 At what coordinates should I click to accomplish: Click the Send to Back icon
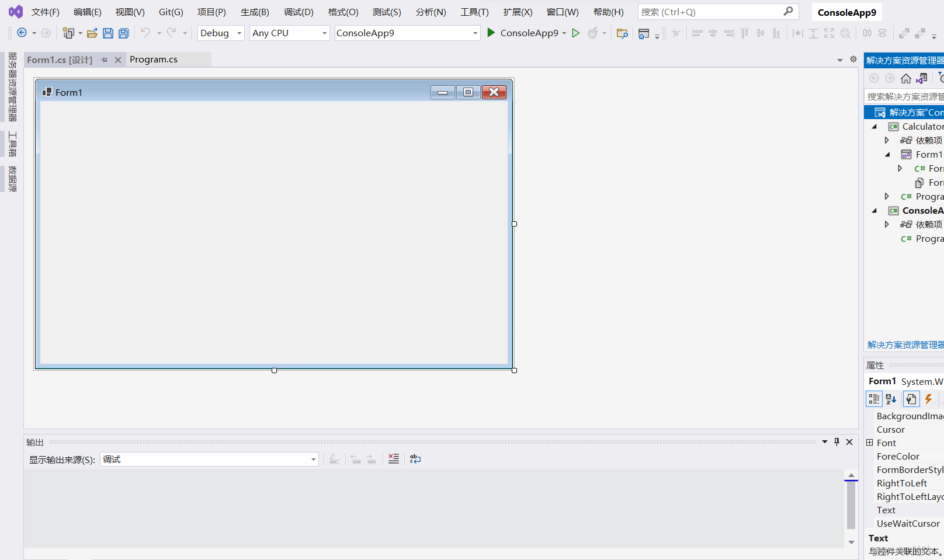919,33
